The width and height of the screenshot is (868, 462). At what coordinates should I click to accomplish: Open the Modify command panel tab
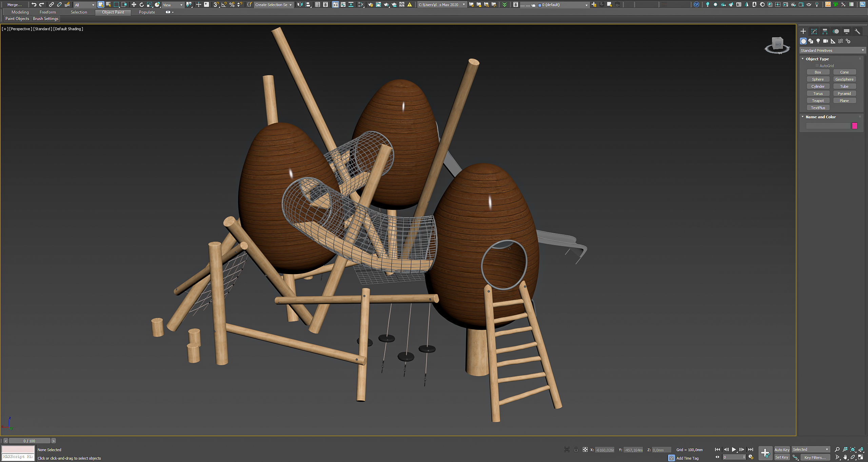(x=814, y=31)
